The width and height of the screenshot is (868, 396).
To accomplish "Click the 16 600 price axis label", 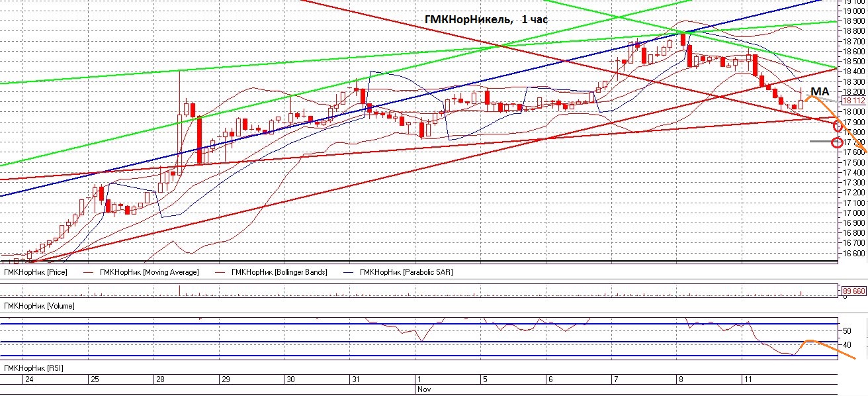I will [x=854, y=253].
